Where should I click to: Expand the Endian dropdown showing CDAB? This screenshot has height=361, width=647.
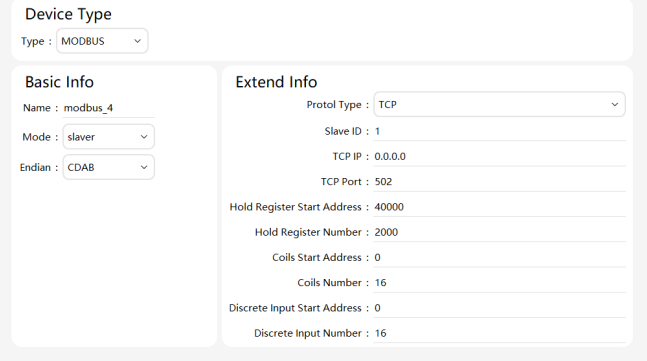coord(109,167)
